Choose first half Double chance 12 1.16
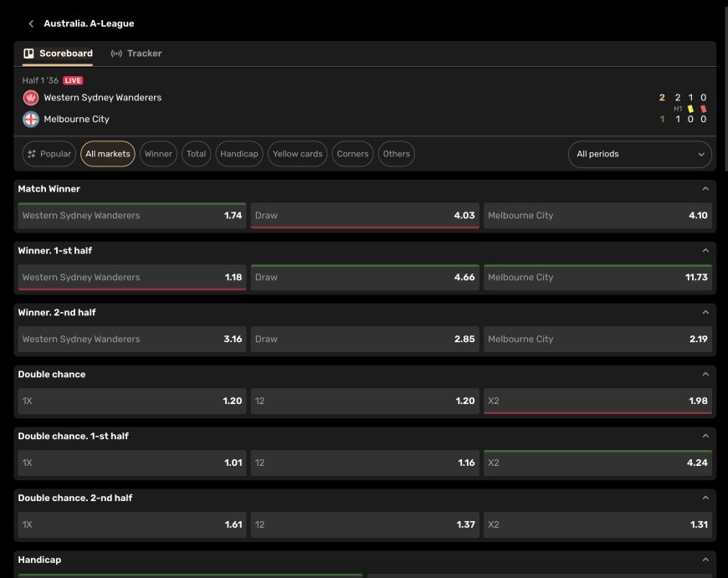Screen dimensions: 728x578 (365, 463)
